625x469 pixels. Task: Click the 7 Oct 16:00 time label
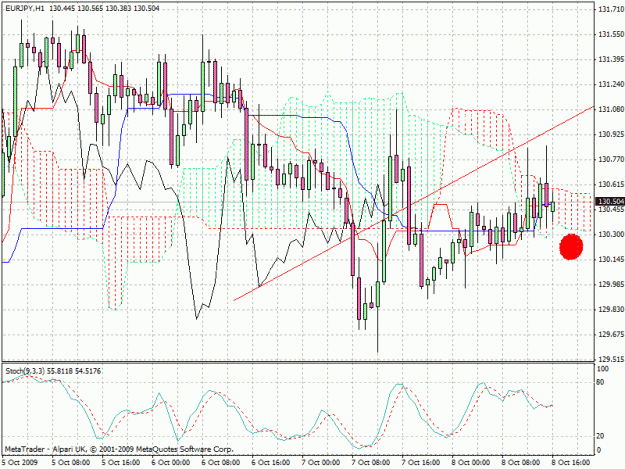(421, 462)
